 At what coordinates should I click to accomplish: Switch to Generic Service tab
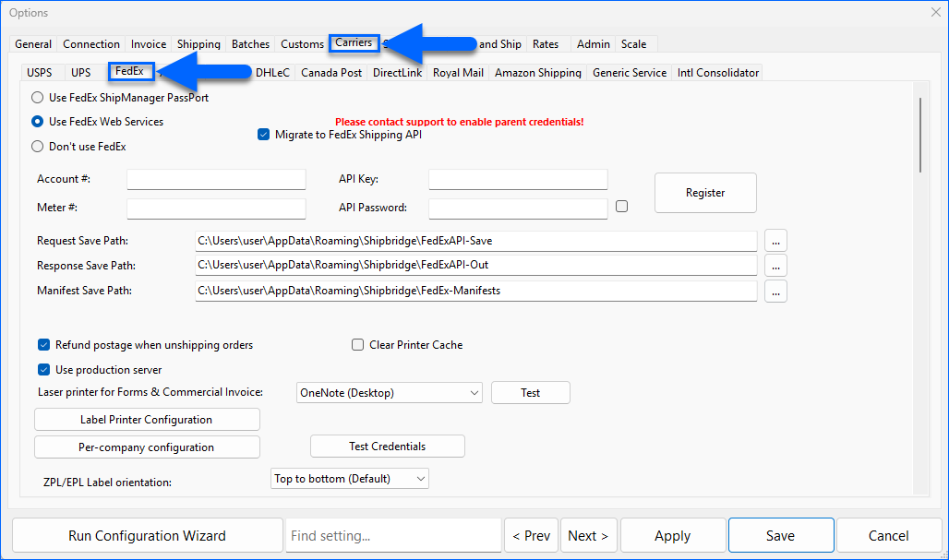630,73
